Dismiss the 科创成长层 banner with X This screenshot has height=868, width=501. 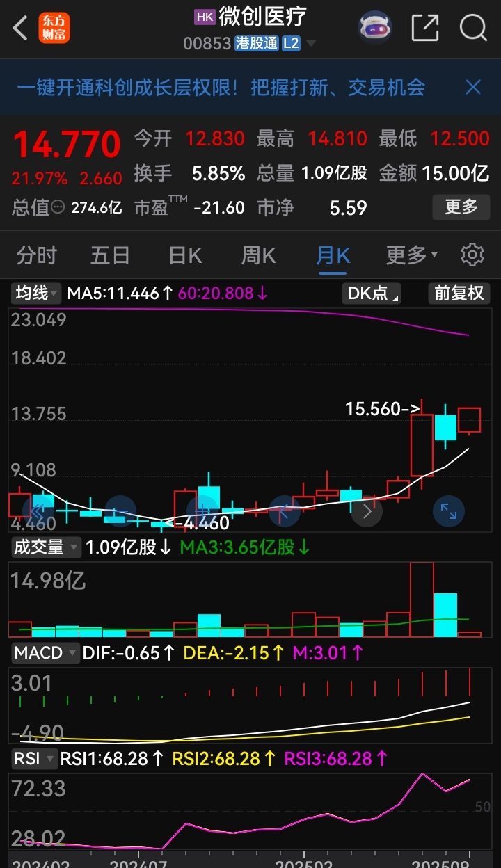473,87
